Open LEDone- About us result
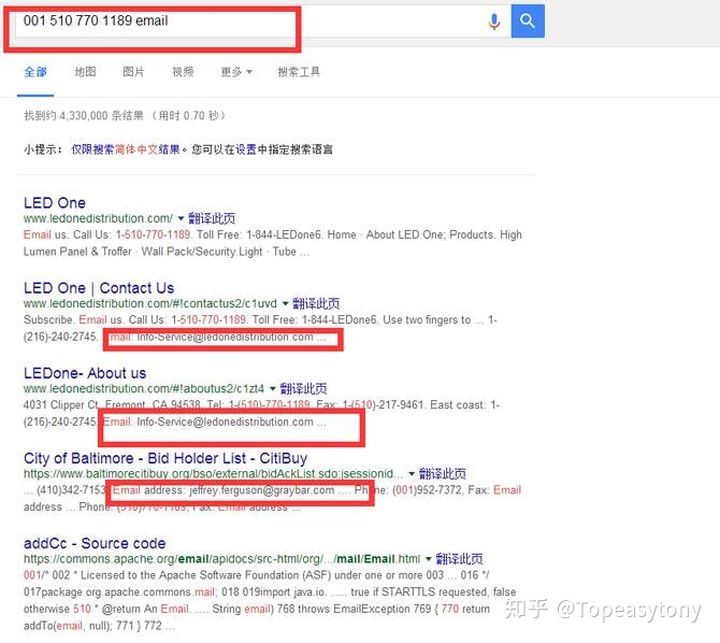720x643 pixels. tap(84, 373)
